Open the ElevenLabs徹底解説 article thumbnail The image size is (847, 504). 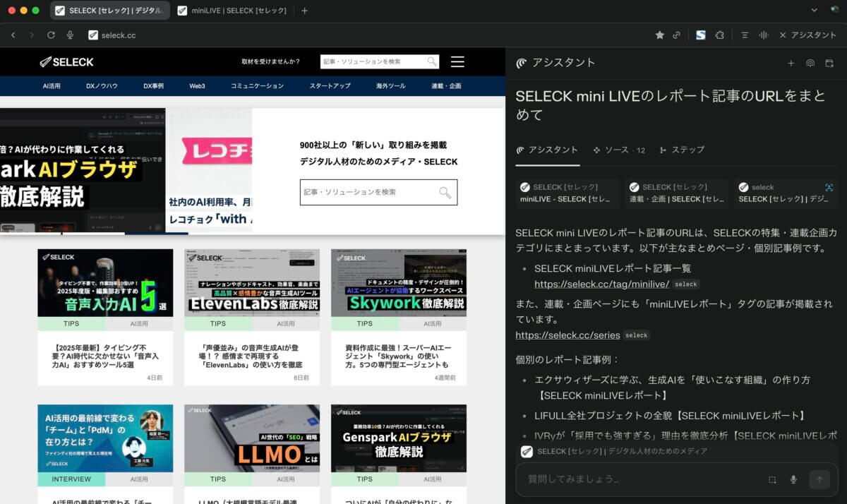pos(252,282)
